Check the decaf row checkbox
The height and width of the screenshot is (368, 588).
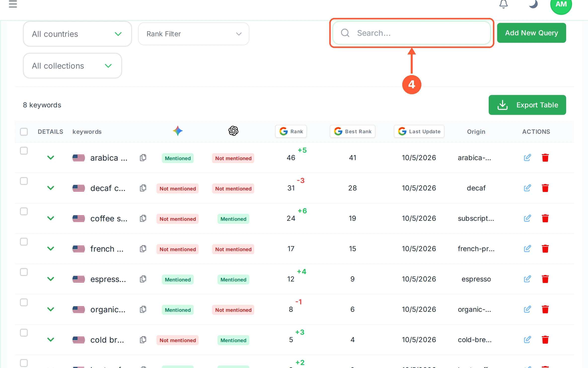pyautogui.click(x=24, y=181)
